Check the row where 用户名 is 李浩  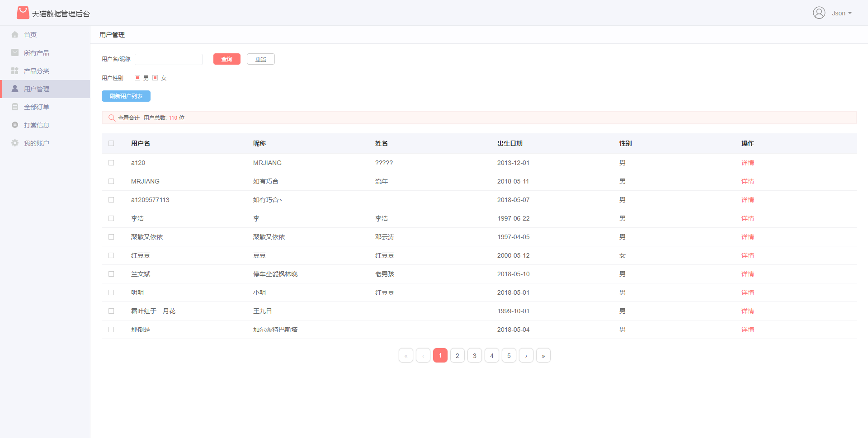[111, 218]
